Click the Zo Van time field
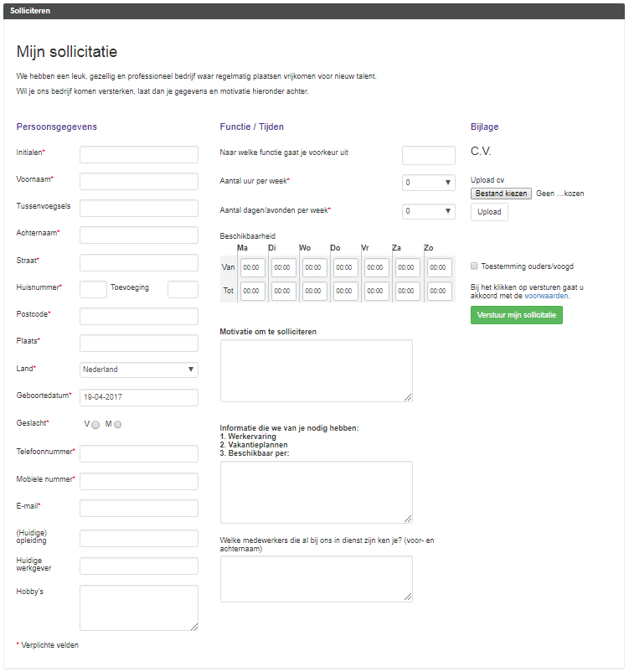 coord(439,267)
